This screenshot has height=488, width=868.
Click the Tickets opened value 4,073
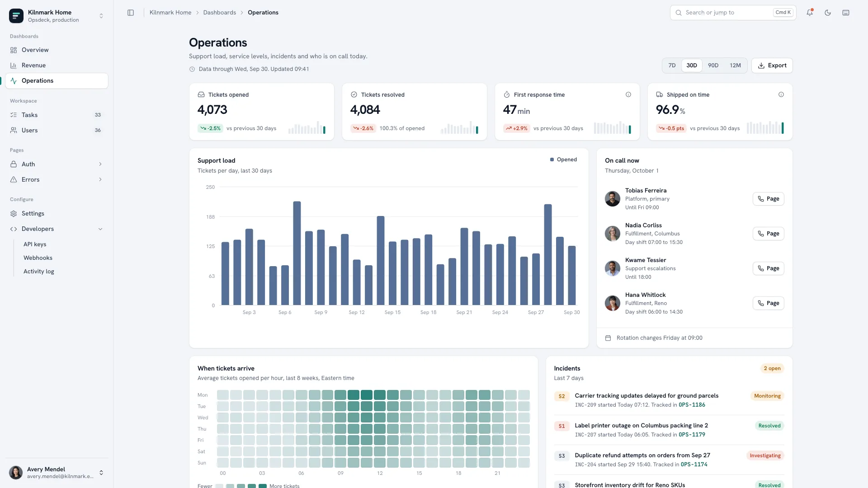[212, 110]
